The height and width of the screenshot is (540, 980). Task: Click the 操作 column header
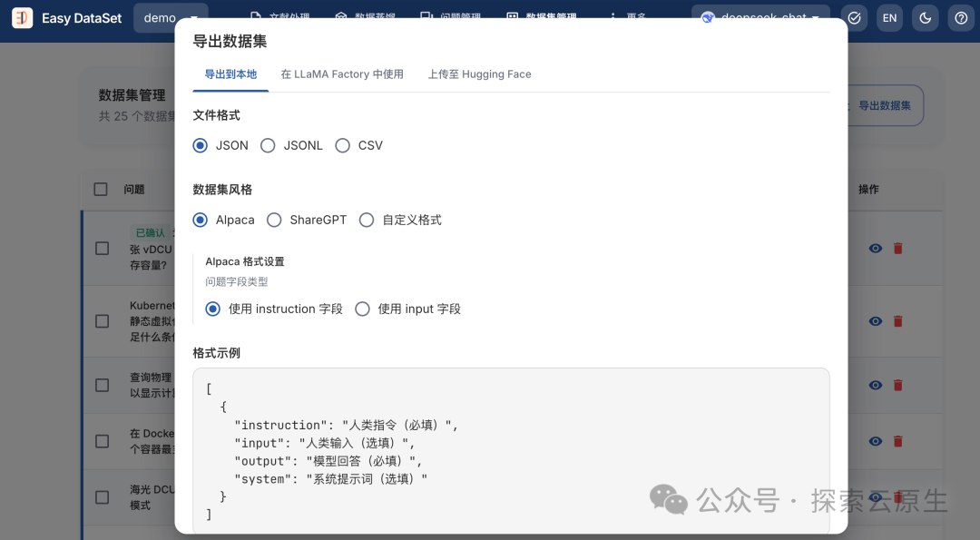point(868,190)
